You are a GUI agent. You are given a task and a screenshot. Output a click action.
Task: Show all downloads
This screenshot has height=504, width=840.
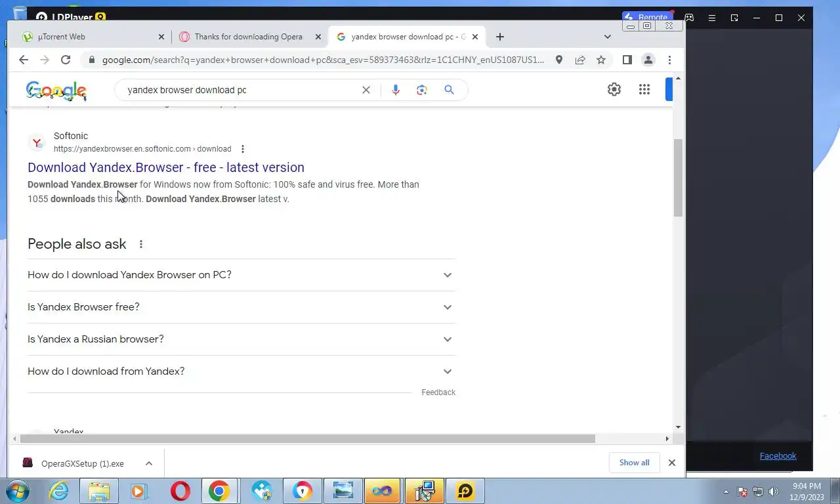coord(634,463)
